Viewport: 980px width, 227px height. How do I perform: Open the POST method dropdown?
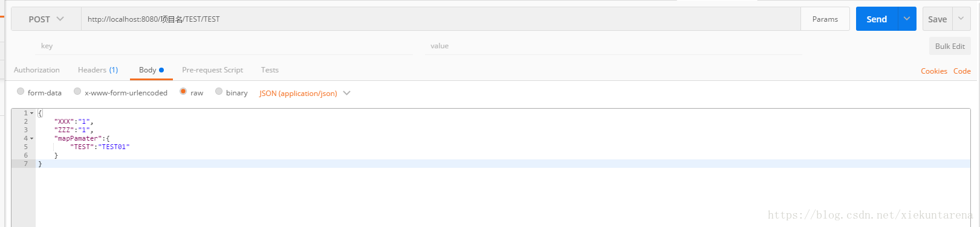[46, 19]
